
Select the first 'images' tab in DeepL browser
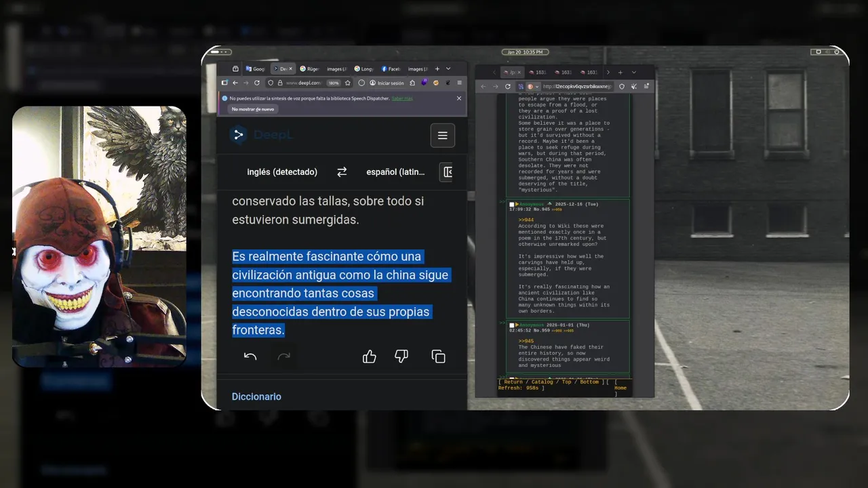tap(336, 69)
